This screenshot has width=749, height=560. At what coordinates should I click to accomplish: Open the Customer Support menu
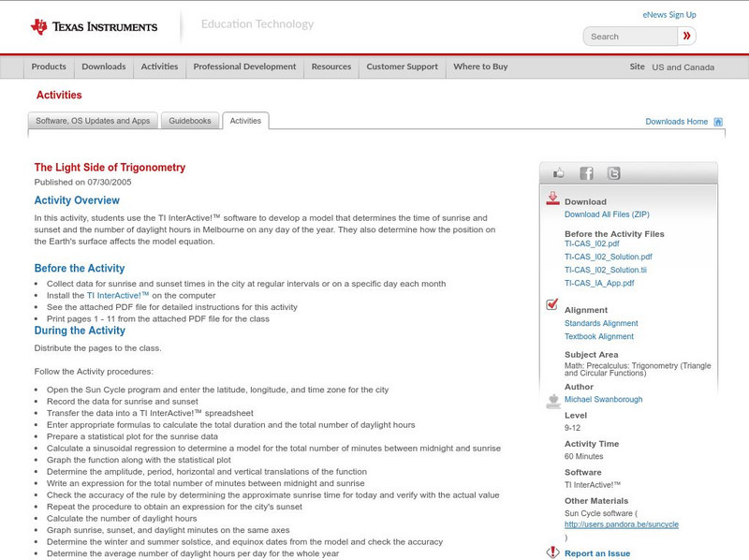403,66
